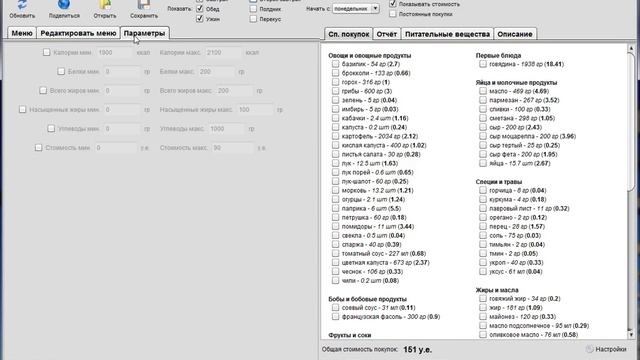Open the Сп. покупок tab
640x360 pixels.
click(x=349, y=34)
